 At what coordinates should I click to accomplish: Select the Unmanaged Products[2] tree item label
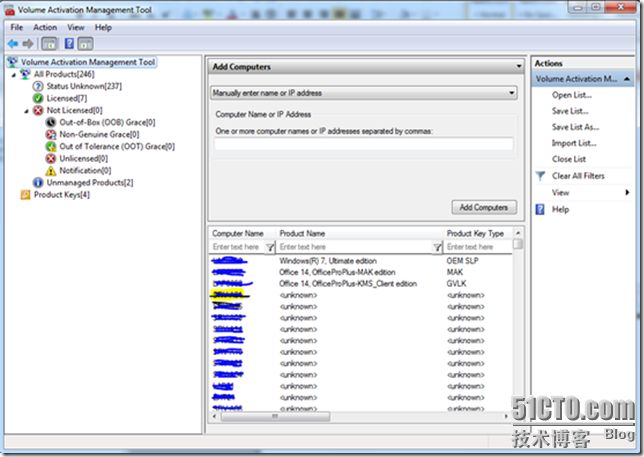pyautogui.click(x=90, y=182)
